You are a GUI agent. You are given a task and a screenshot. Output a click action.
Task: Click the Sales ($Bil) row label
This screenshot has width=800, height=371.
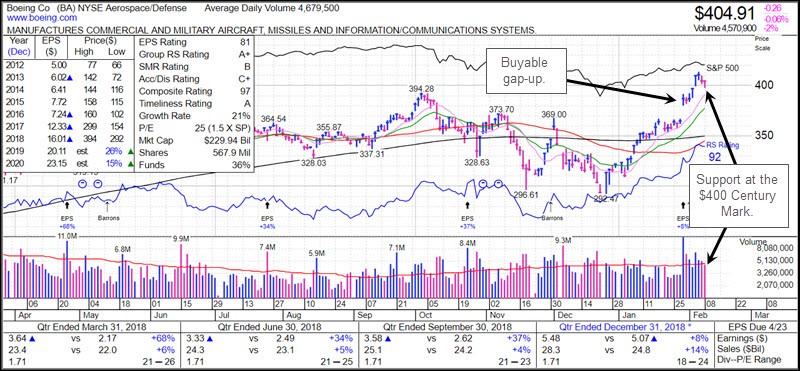coord(739,350)
